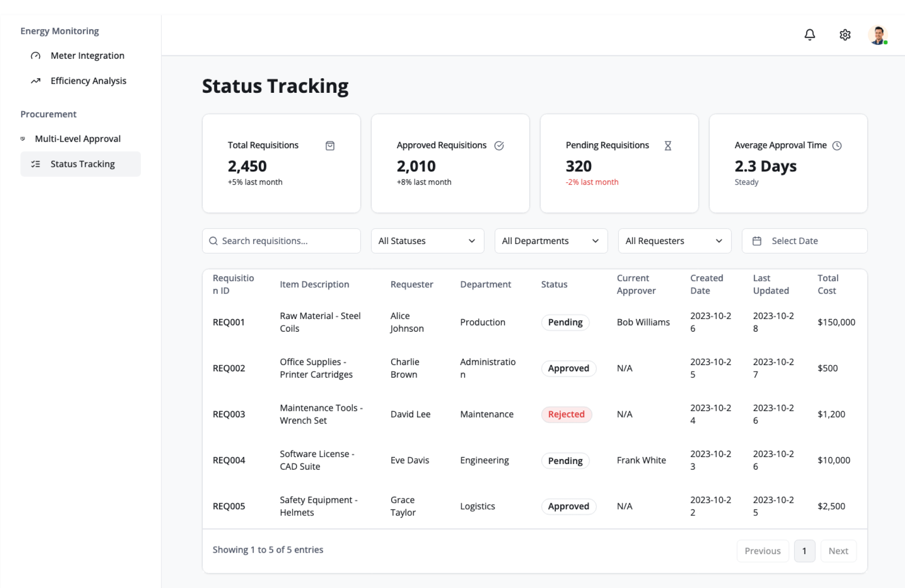
Task: Click Rejected status badge for REQ003
Action: (566, 414)
